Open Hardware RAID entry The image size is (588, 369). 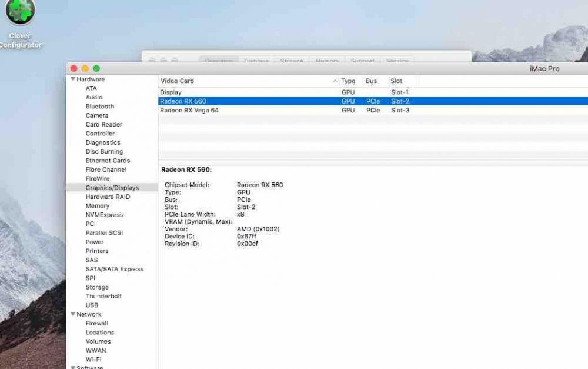pos(108,197)
